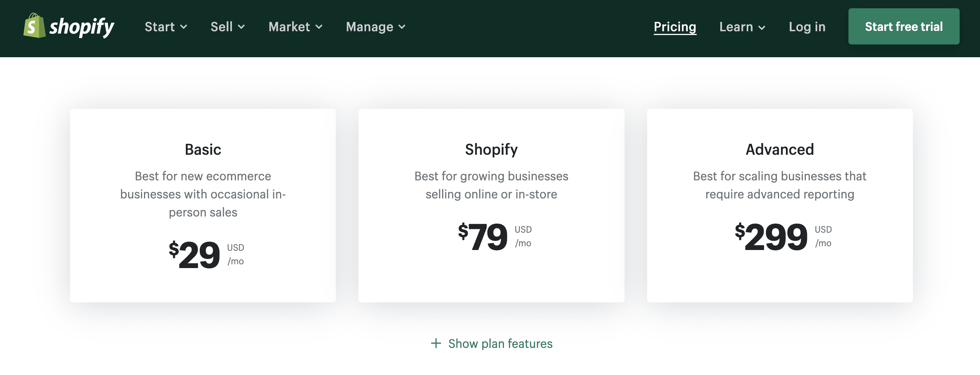Expand the Sell navigation menu

tap(228, 27)
